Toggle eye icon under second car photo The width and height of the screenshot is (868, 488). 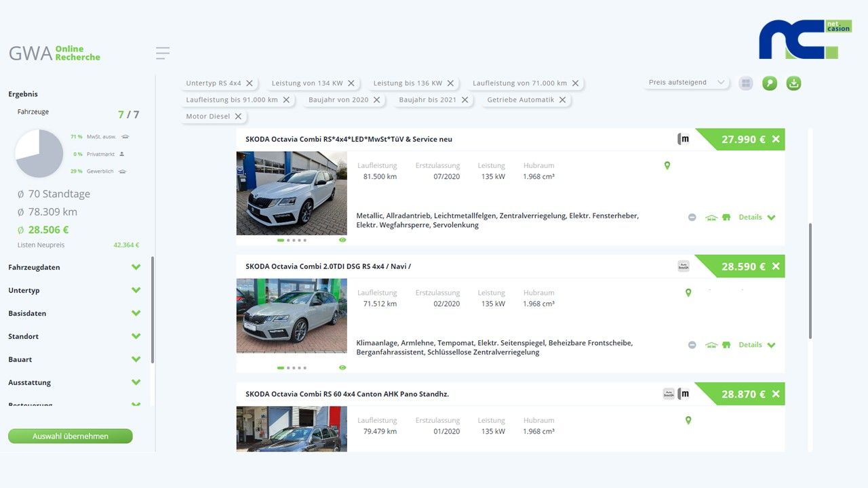coord(342,367)
